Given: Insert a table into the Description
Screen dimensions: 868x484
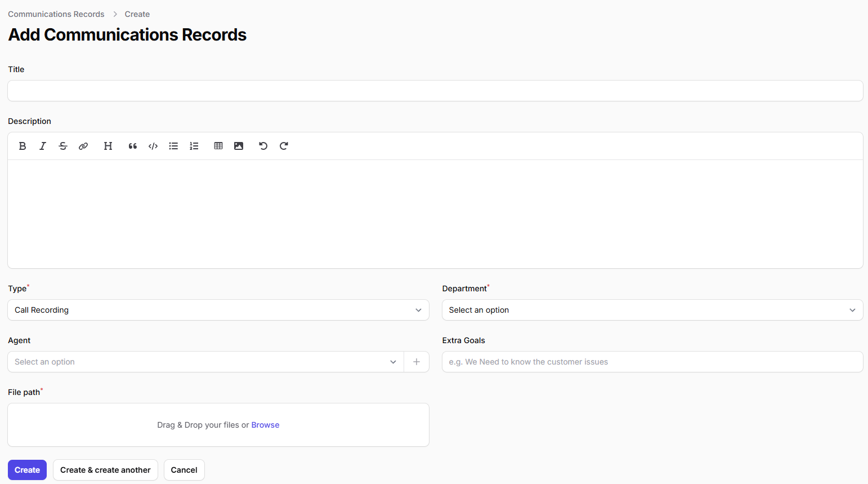Looking at the screenshot, I should click(218, 146).
